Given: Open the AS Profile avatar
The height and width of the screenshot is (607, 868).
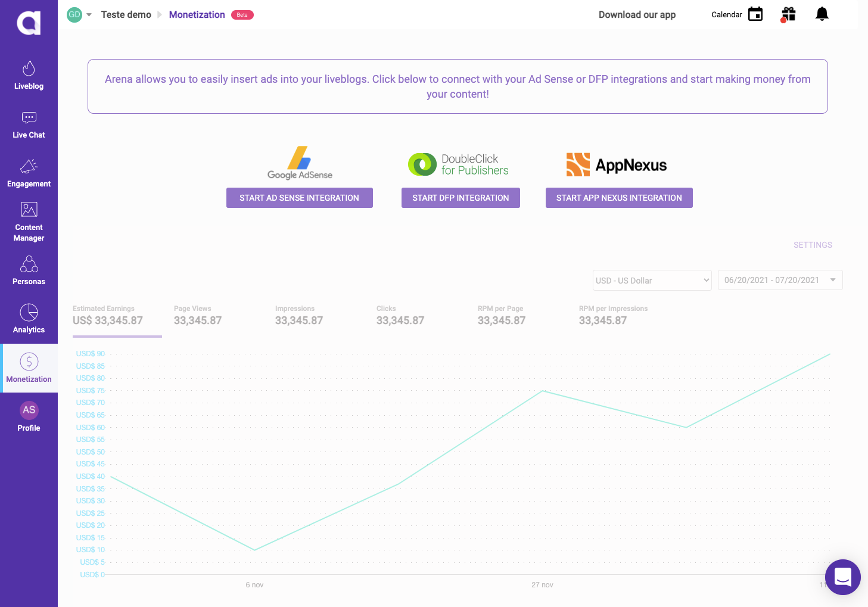Looking at the screenshot, I should (x=29, y=410).
